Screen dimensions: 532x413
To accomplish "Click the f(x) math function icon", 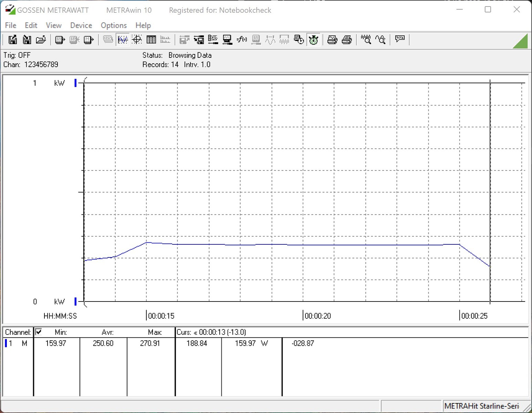I will click(x=242, y=40).
